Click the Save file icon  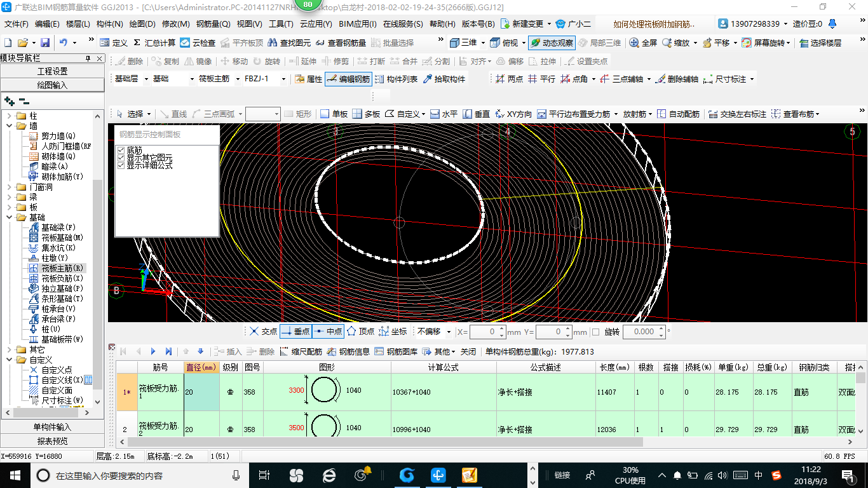click(x=45, y=43)
